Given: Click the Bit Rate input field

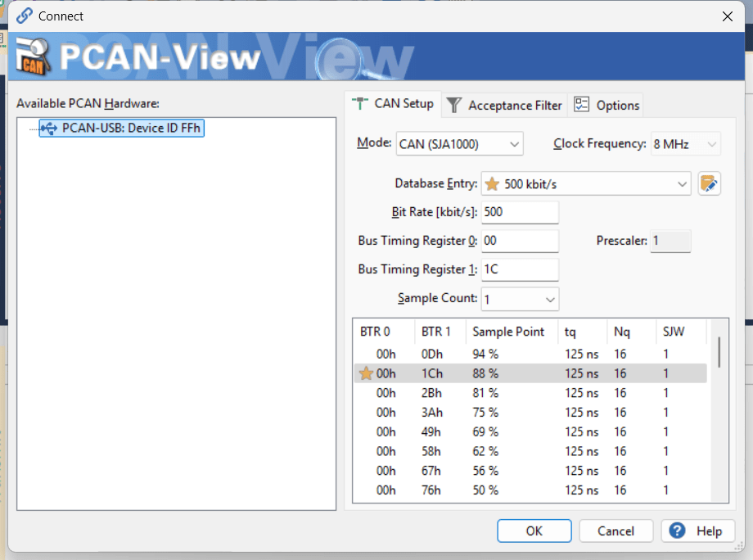Looking at the screenshot, I should point(520,212).
